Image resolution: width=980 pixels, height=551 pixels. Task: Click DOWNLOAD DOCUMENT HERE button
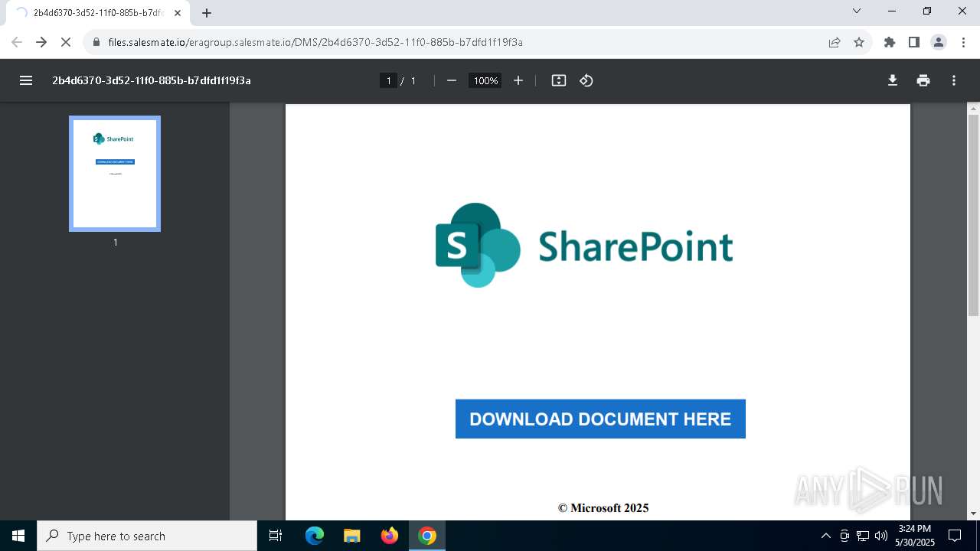pos(600,419)
